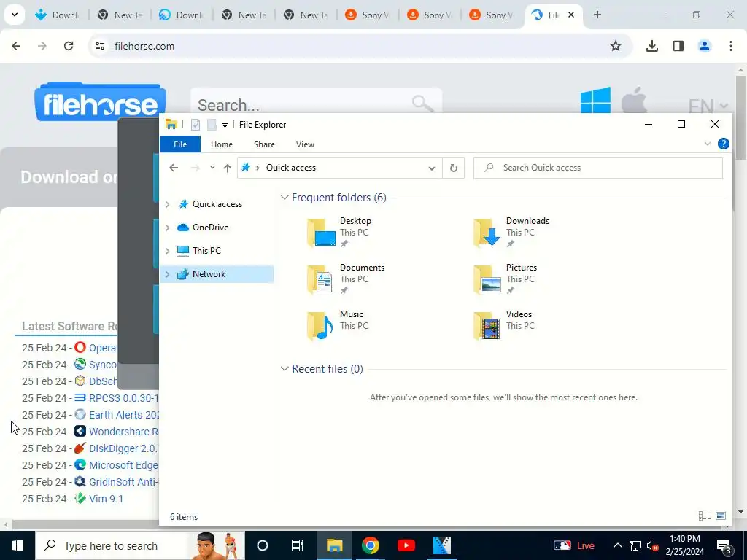Expand This PC tree node
Viewport: 747px width, 560px height.
coord(167,251)
